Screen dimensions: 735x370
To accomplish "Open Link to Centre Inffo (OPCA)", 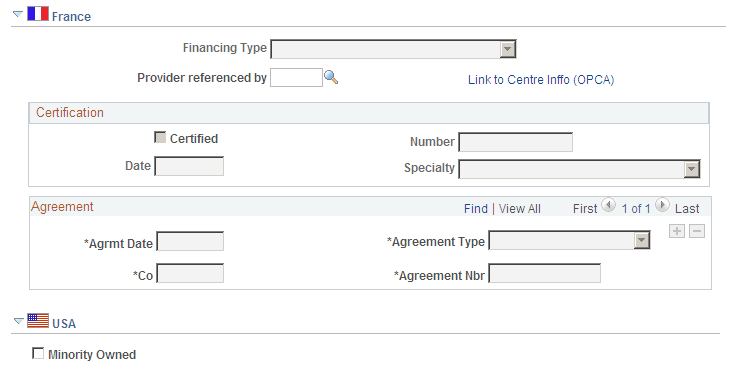I will 541,80.
